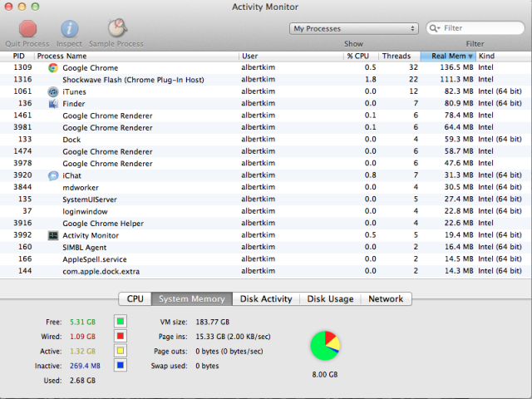Select the Finder app icon

[53, 103]
